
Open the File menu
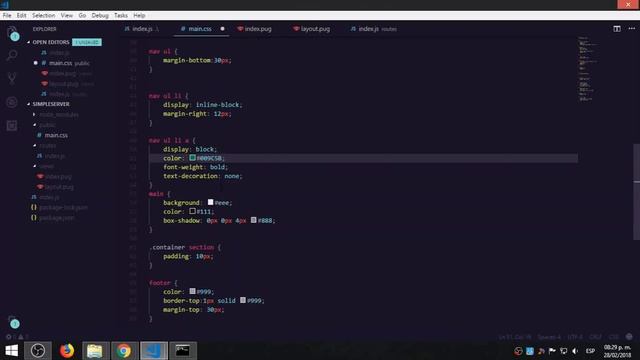click(7, 16)
